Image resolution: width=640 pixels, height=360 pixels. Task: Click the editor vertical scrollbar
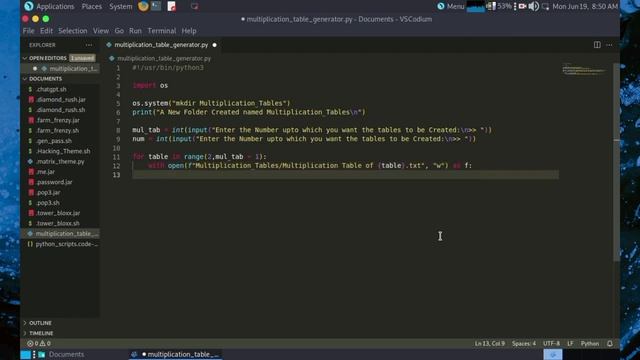(616, 161)
